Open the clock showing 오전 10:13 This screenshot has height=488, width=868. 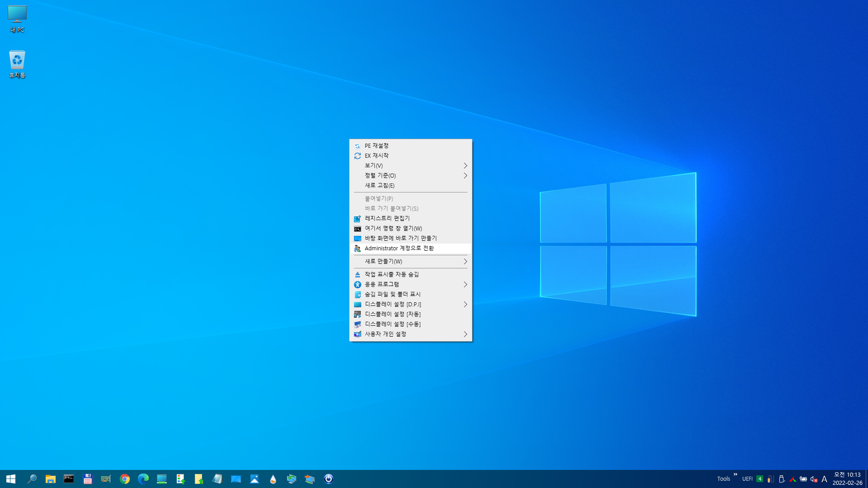click(847, 479)
